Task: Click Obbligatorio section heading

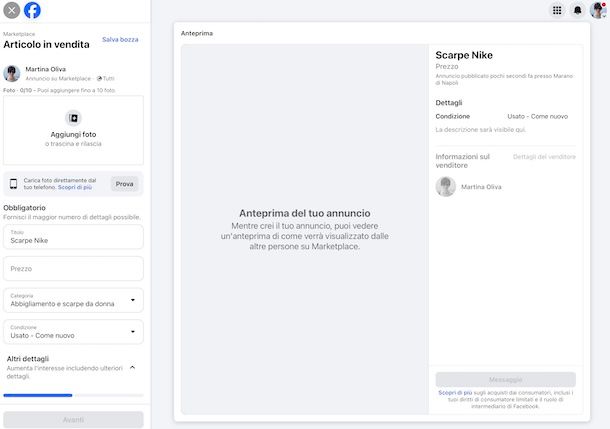Action: pyautogui.click(x=25, y=208)
